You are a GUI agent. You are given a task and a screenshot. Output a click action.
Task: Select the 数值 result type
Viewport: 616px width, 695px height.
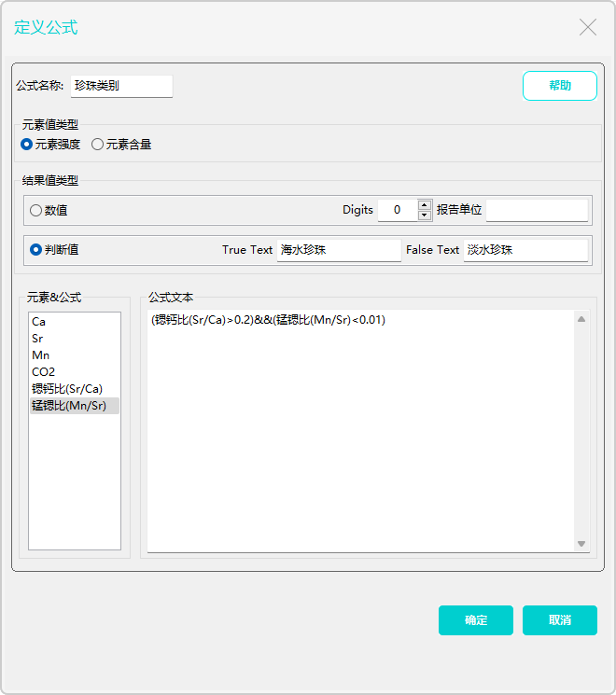click(49, 210)
